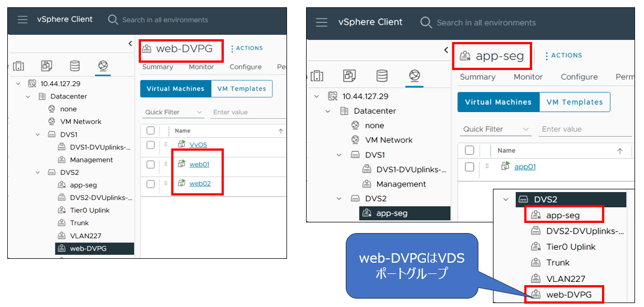Open Monitor tab in web-DVPG window
This screenshot has width=644, height=307.
[x=201, y=67]
